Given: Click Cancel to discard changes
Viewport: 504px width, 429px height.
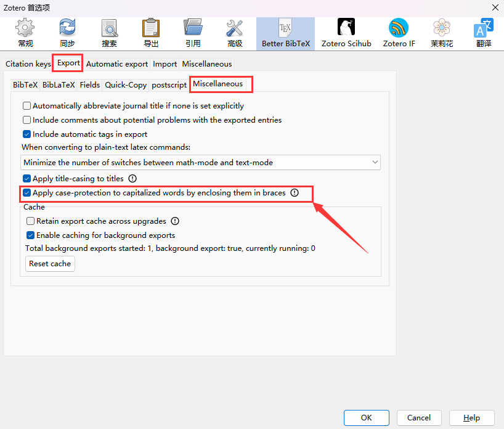Looking at the screenshot, I should [419, 418].
